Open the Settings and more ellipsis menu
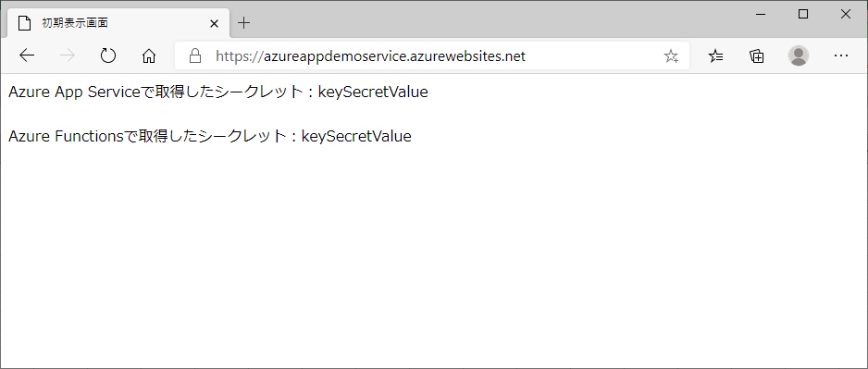Screen dimensions: 868x369 (x=841, y=55)
